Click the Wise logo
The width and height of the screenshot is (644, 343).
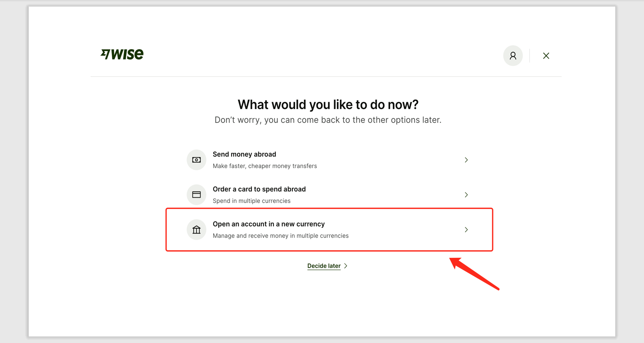click(122, 54)
